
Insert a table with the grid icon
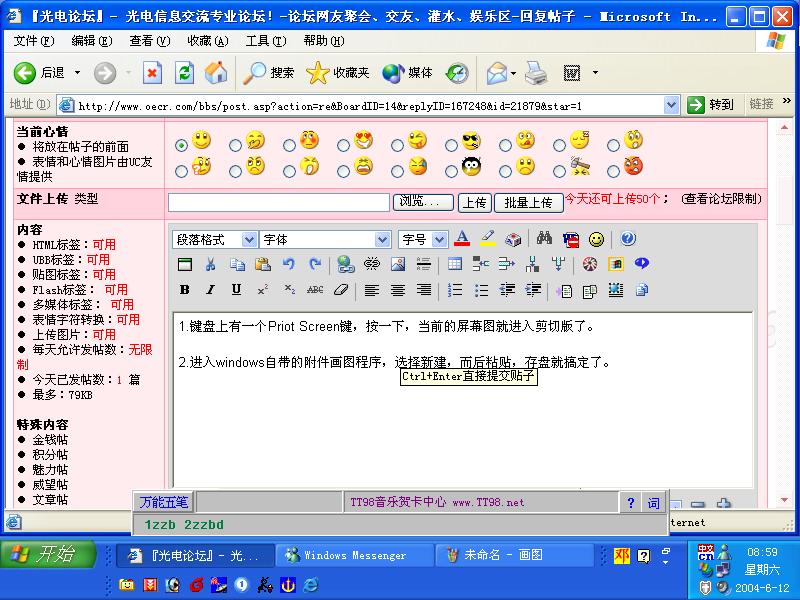455,264
